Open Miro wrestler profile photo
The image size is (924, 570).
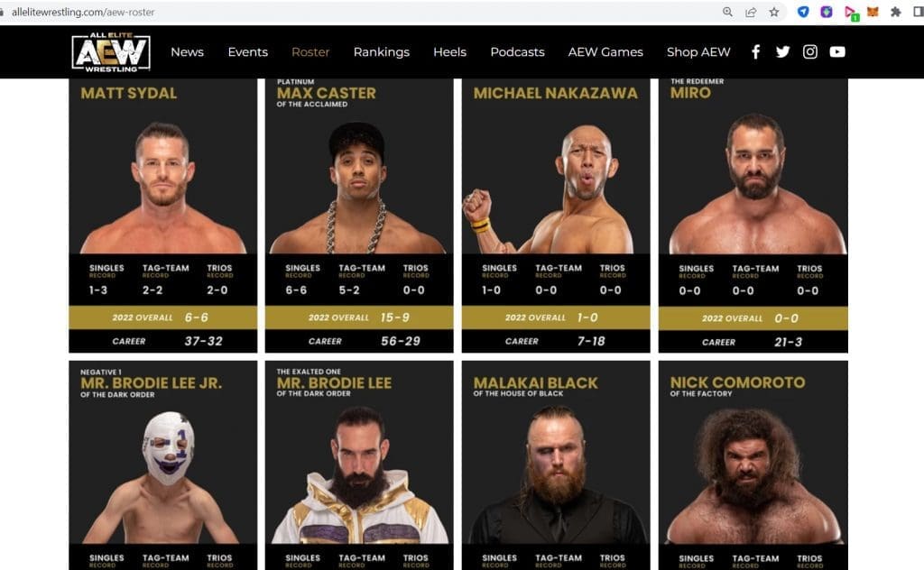(753, 184)
